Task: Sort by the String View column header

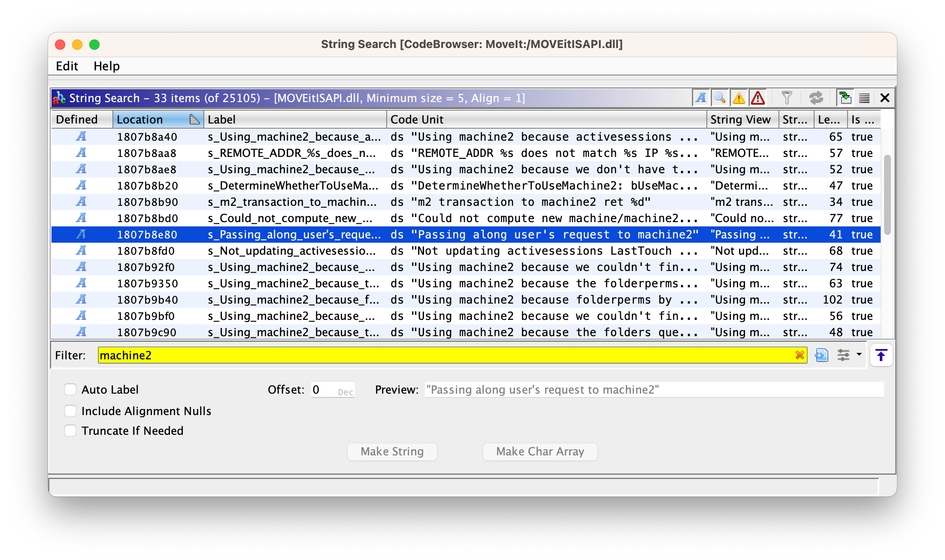Action: point(742,119)
